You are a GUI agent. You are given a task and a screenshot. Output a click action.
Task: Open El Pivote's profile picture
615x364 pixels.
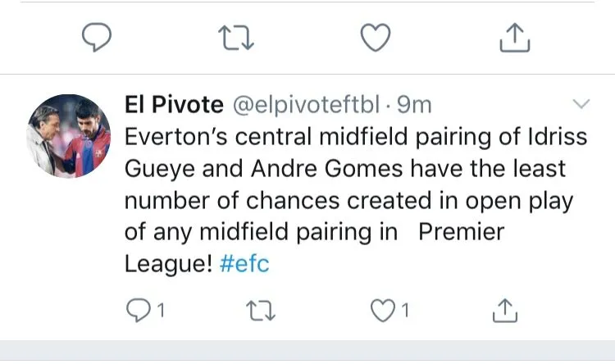[x=70, y=135]
